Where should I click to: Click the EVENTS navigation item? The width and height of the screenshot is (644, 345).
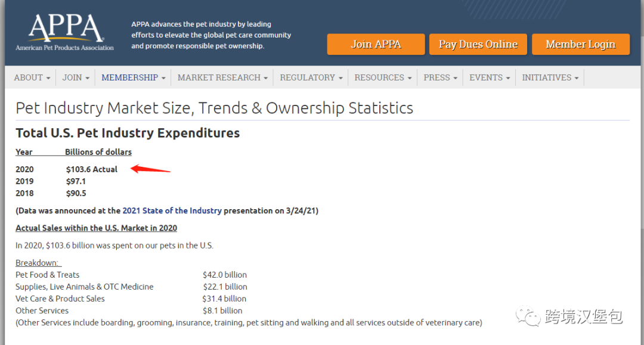[x=490, y=77]
